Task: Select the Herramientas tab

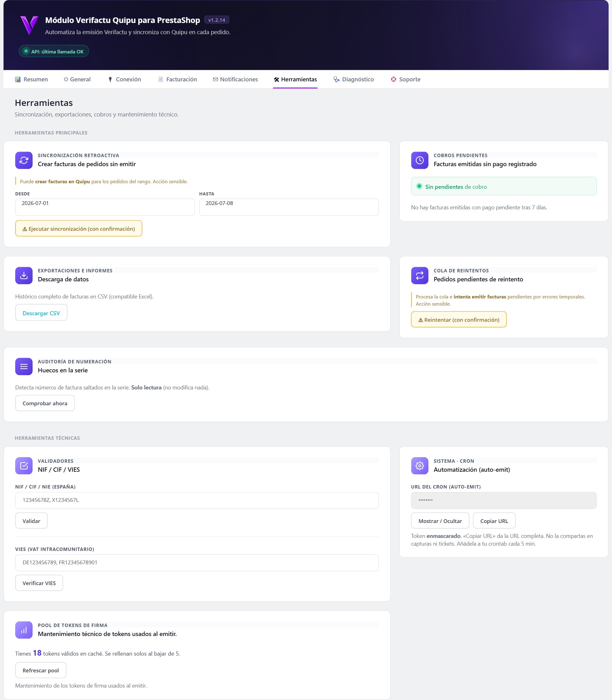Action: click(x=295, y=79)
